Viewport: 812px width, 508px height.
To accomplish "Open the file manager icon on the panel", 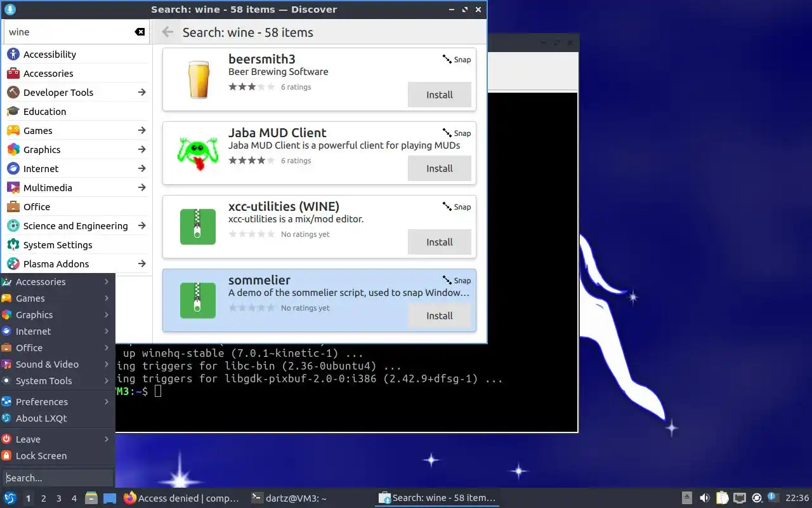I will point(91,498).
